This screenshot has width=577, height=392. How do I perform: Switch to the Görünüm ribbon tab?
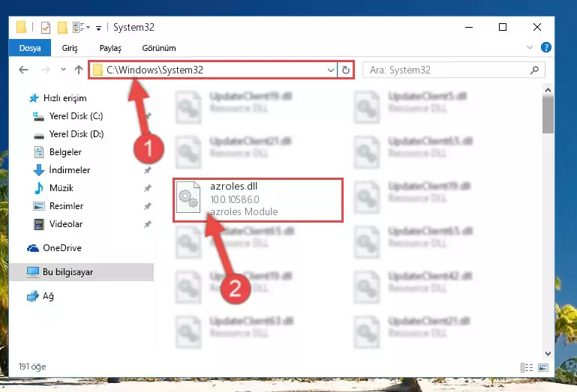point(159,48)
